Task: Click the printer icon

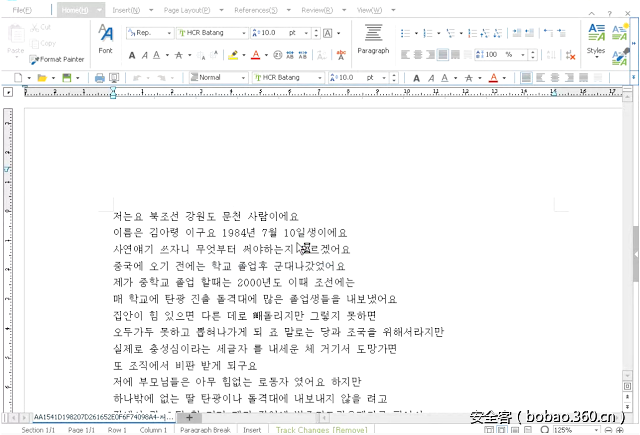Action: click(99, 78)
